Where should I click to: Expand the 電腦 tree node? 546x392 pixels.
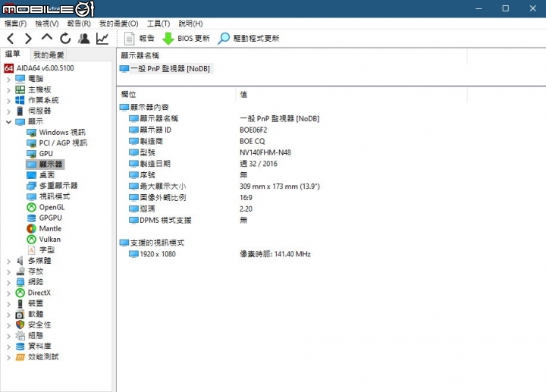coord(8,79)
